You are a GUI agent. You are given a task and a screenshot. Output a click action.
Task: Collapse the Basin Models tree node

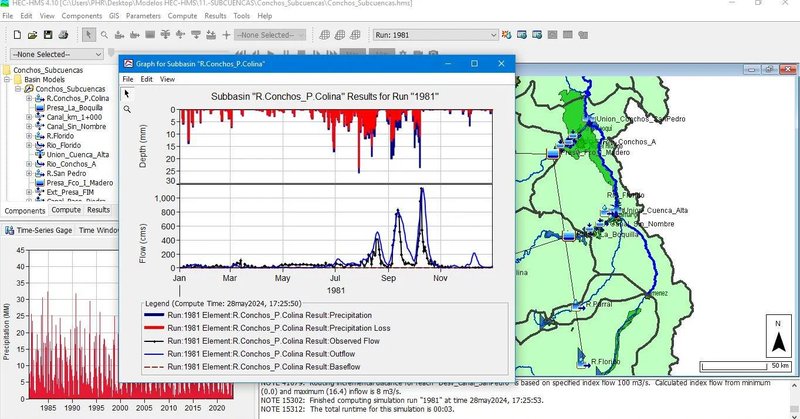7,80
